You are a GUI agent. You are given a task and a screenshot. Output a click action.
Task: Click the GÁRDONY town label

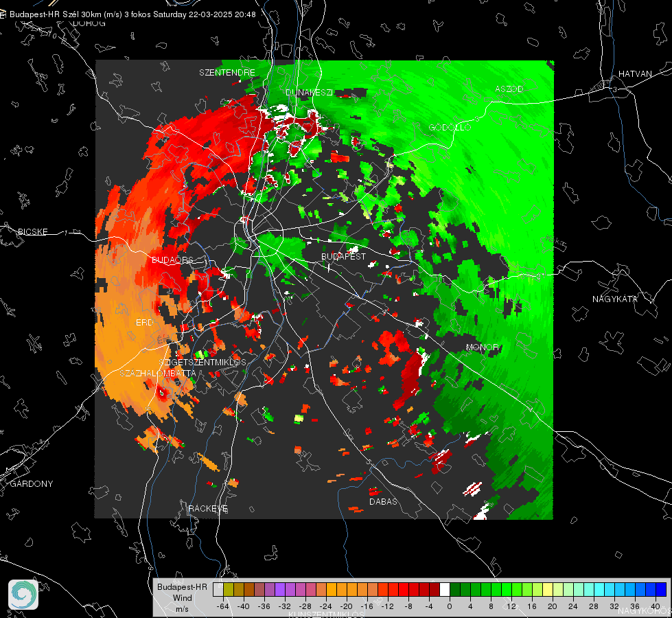click(32, 484)
